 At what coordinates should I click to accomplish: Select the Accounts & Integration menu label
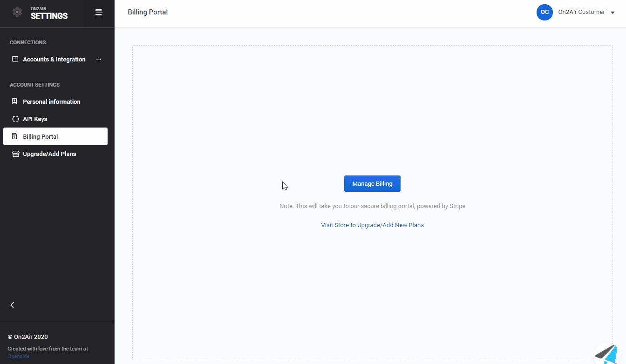[x=54, y=59]
